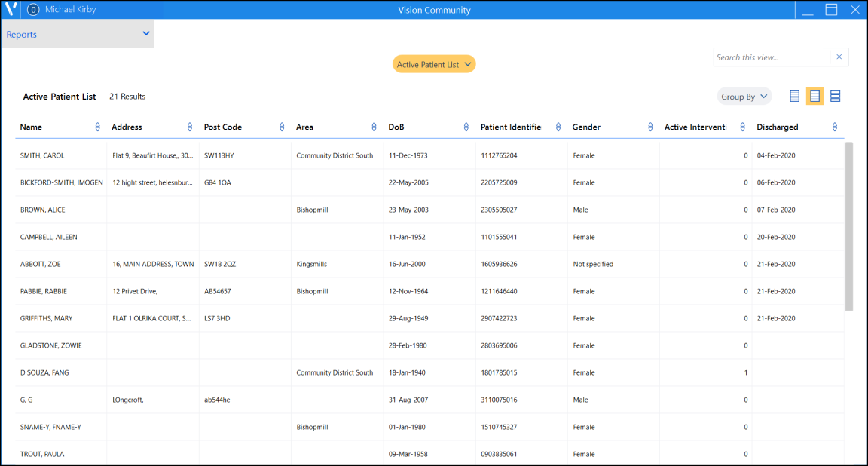The image size is (868, 466).
Task: Select patient BROWN, ALICE
Action: coord(43,210)
